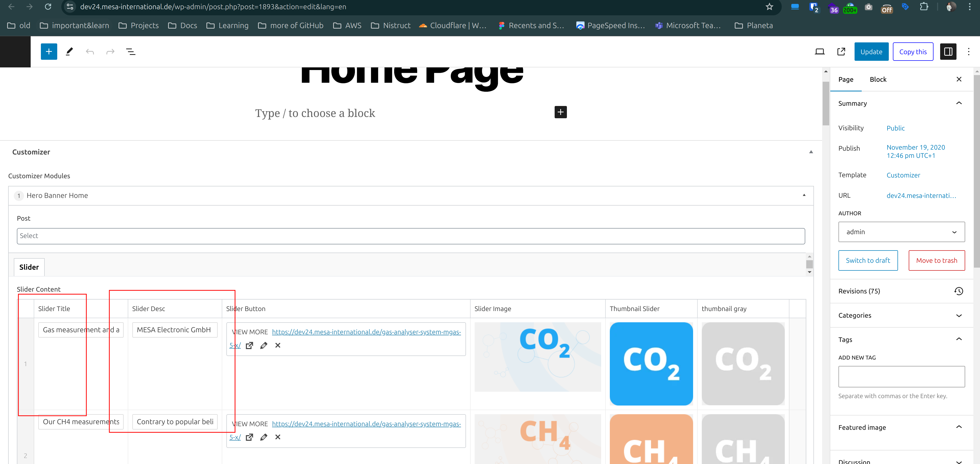The image size is (980, 464).
Task: Open first row link in new tab
Action: click(x=250, y=345)
